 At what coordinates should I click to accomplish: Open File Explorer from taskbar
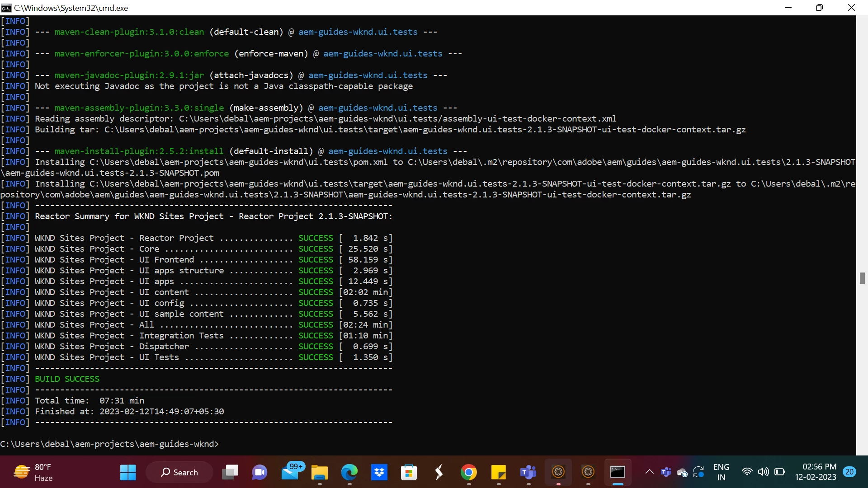tap(320, 472)
